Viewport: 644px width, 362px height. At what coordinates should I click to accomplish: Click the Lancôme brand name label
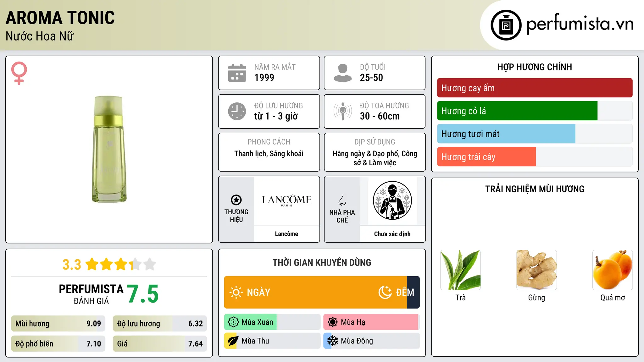point(286,234)
